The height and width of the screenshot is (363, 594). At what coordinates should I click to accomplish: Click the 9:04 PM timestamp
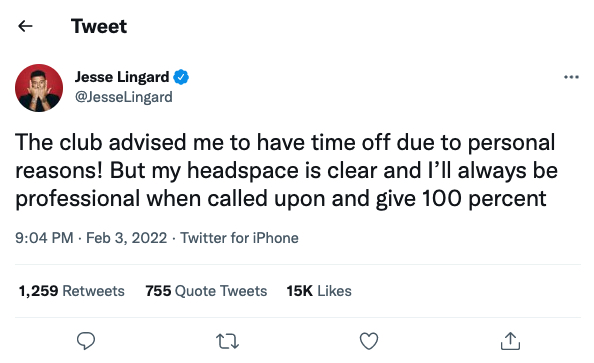[44, 238]
